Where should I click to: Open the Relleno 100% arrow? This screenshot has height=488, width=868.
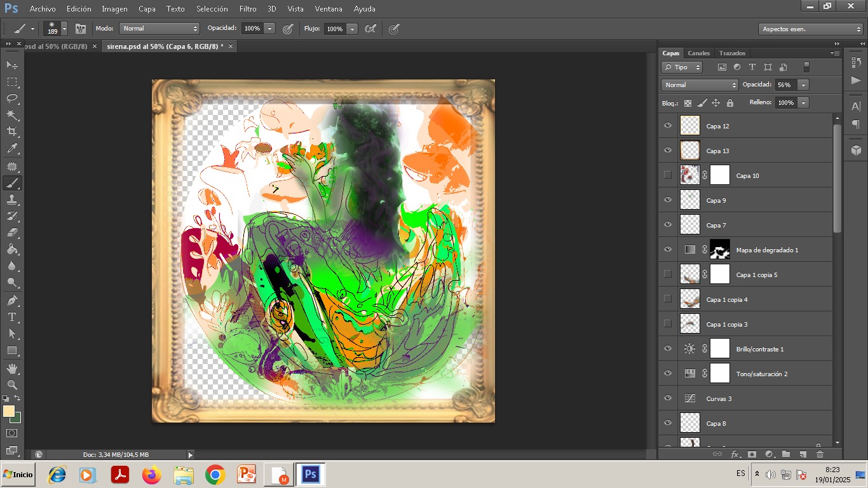point(804,103)
